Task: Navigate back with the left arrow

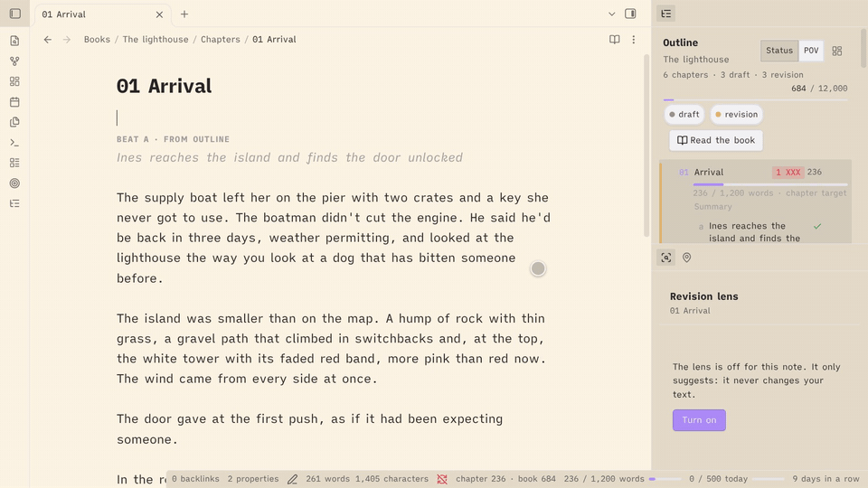Action: click(48, 39)
